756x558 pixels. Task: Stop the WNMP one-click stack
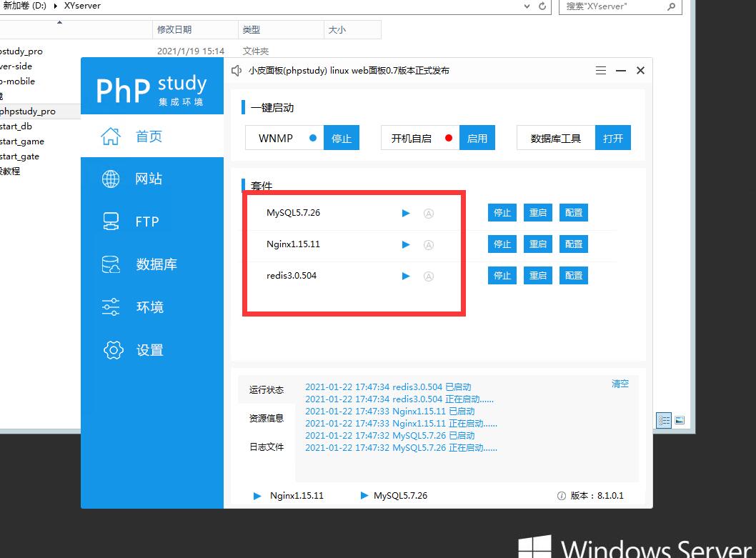click(x=342, y=139)
